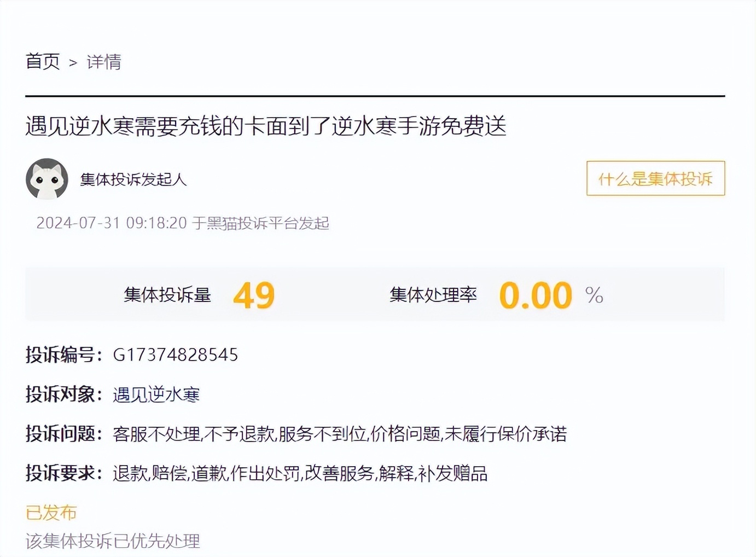
Task: Click the 已发布 status label
Action: [x=51, y=513]
